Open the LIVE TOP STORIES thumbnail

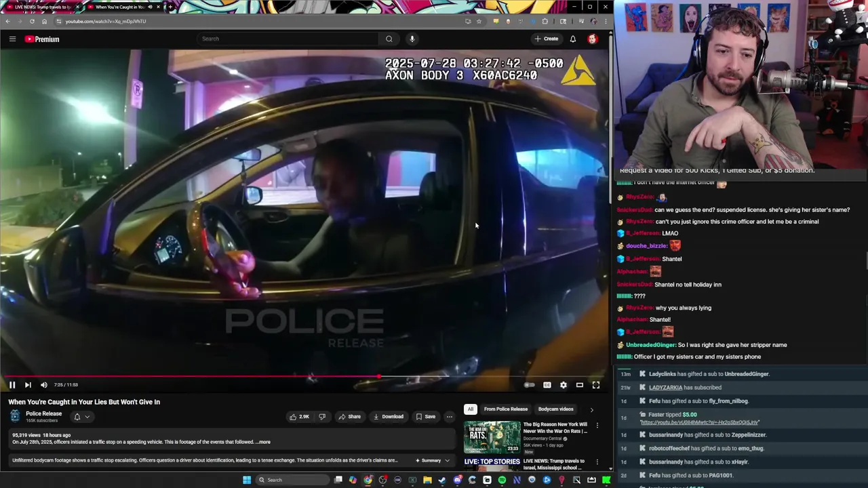click(492, 463)
